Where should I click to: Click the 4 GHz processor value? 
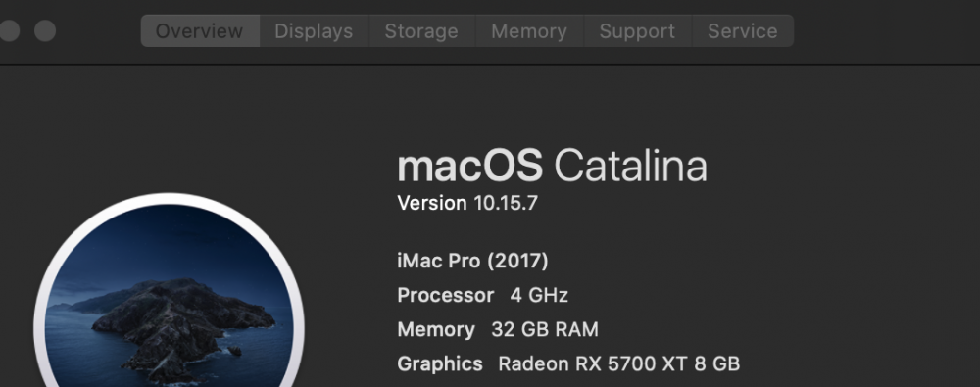(x=539, y=295)
